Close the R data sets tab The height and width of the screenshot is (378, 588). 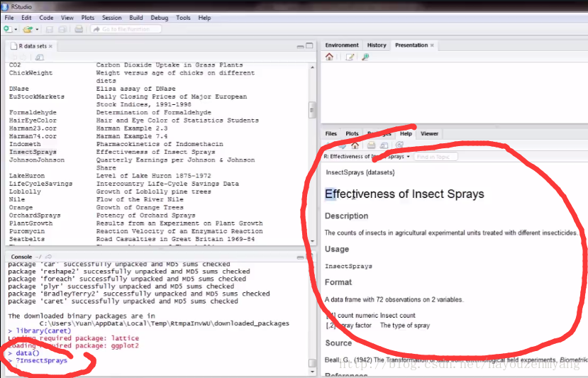(x=50, y=46)
